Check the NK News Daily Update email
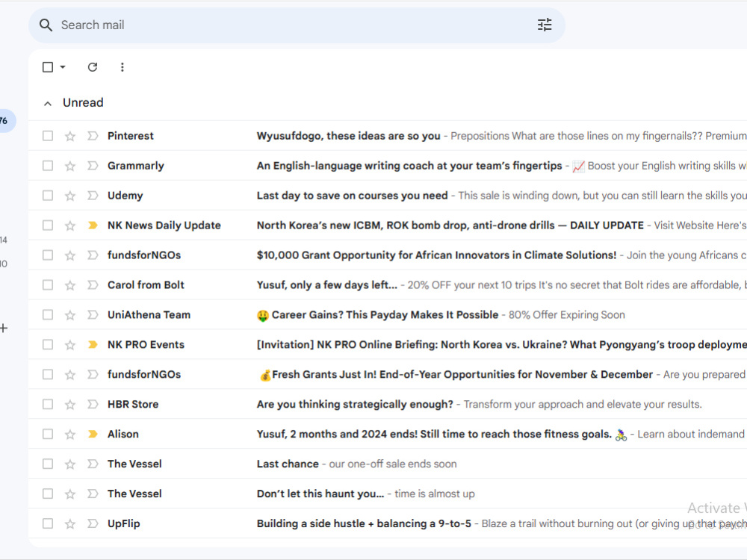This screenshot has width=747, height=560. [x=48, y=225]
